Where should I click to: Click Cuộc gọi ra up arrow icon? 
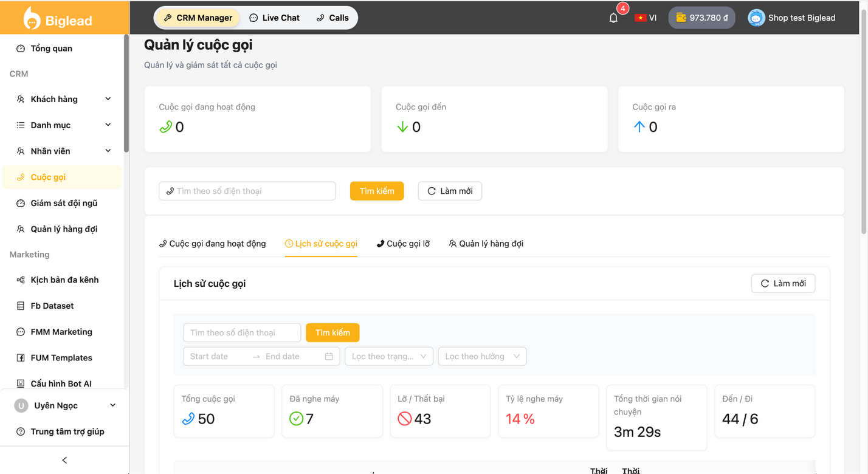coord(639,127)
